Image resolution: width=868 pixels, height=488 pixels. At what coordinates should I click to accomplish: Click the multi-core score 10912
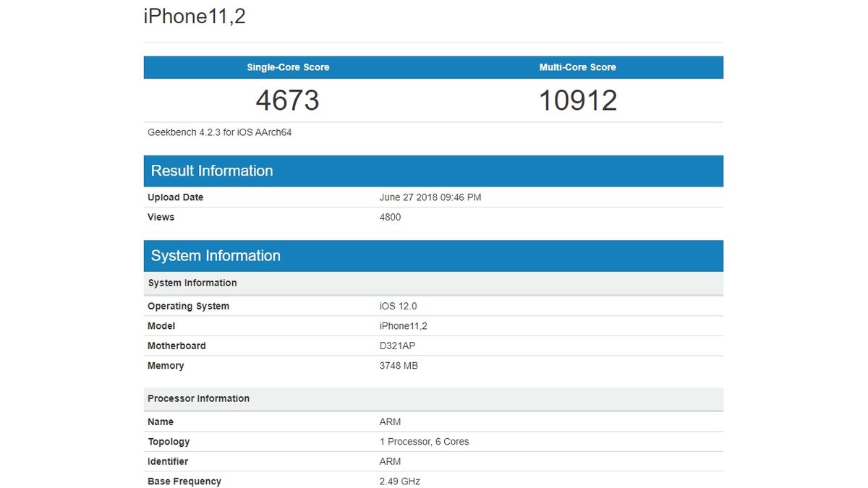(x=578, y=100)
